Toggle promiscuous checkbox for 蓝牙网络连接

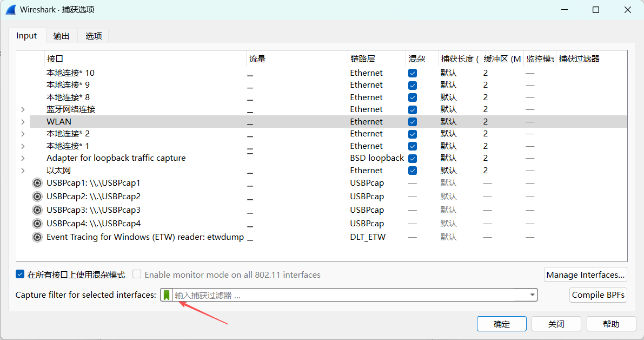click(x=413, y=110)
